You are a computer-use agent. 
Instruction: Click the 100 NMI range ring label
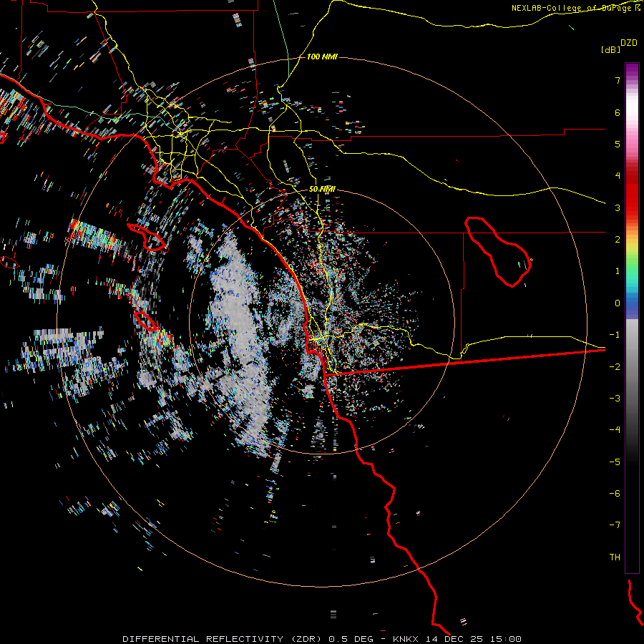(x=322, y=57)
